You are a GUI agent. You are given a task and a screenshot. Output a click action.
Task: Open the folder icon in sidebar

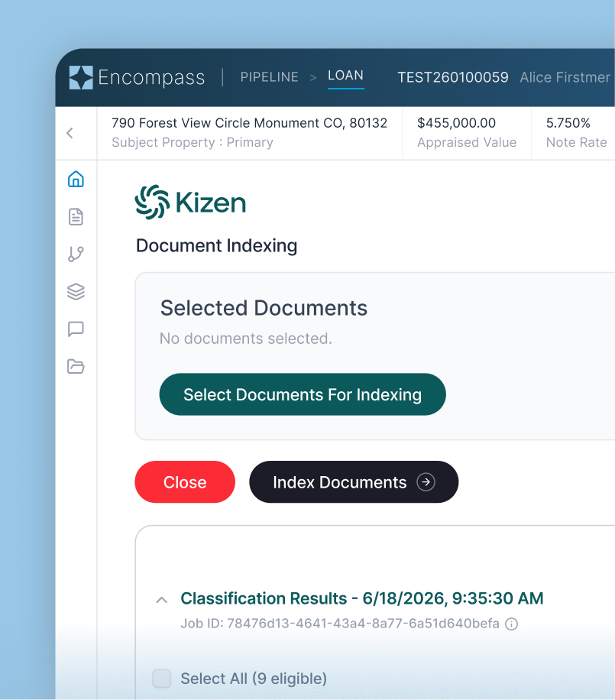[76, 366]
